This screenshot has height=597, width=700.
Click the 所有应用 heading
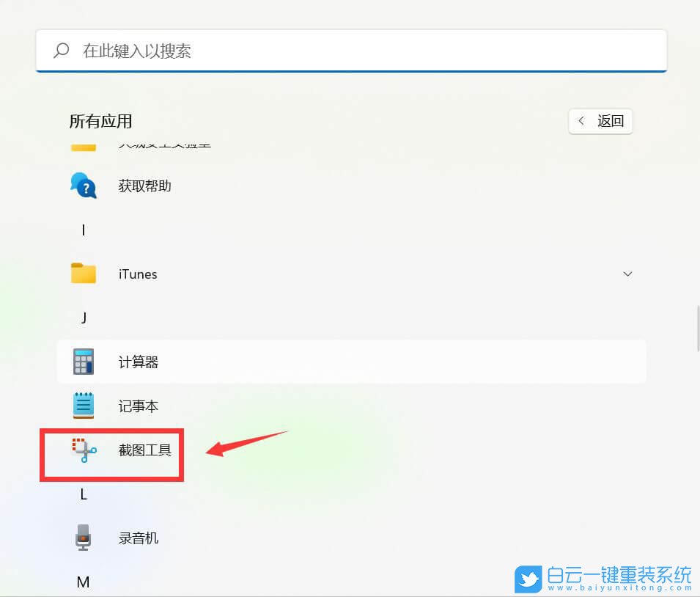(x=100, y=121)
